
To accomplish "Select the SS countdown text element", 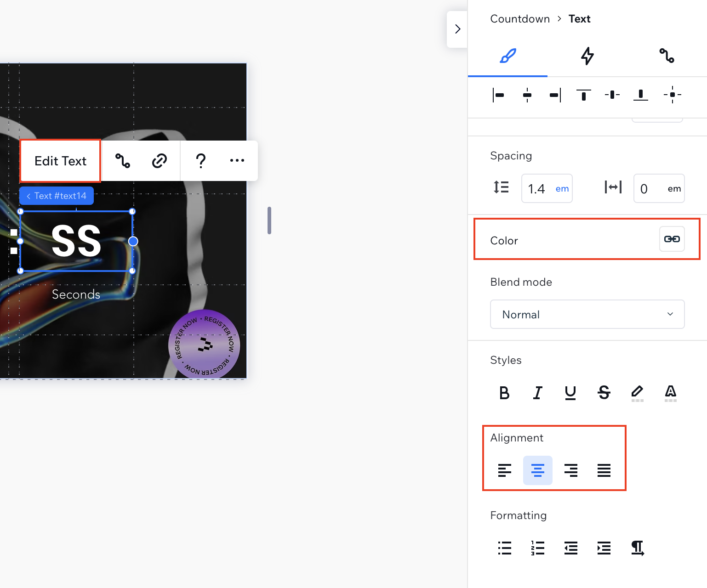I will point(76,241).
